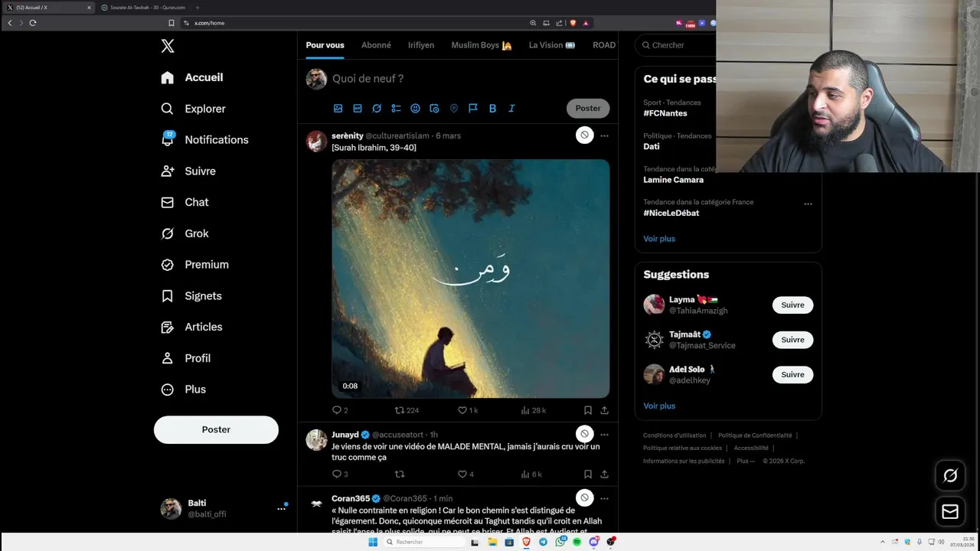Screen dimensions: 980x551
Task: Open more options for the Coran365 post
Action: click(x=604, y=498)
